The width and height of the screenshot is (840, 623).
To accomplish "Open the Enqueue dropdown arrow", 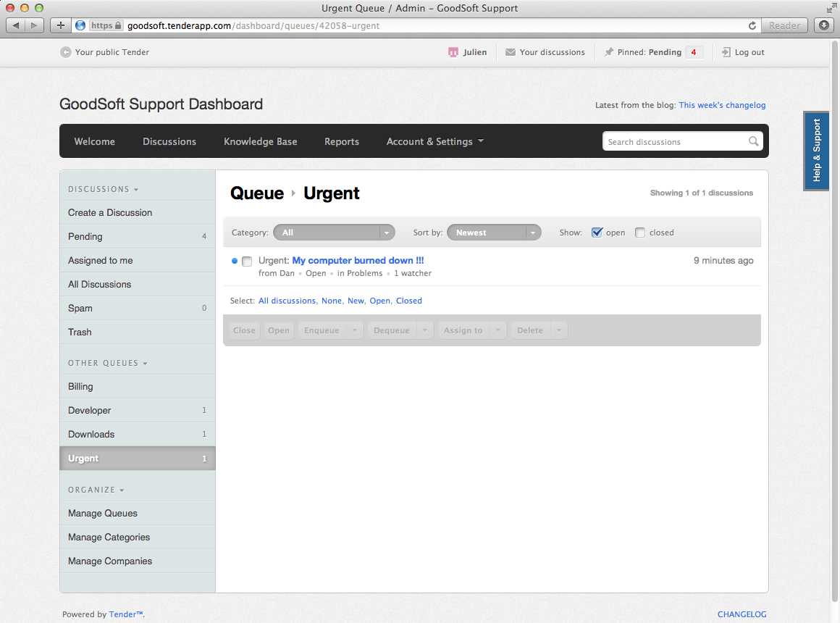I will 355,330.
